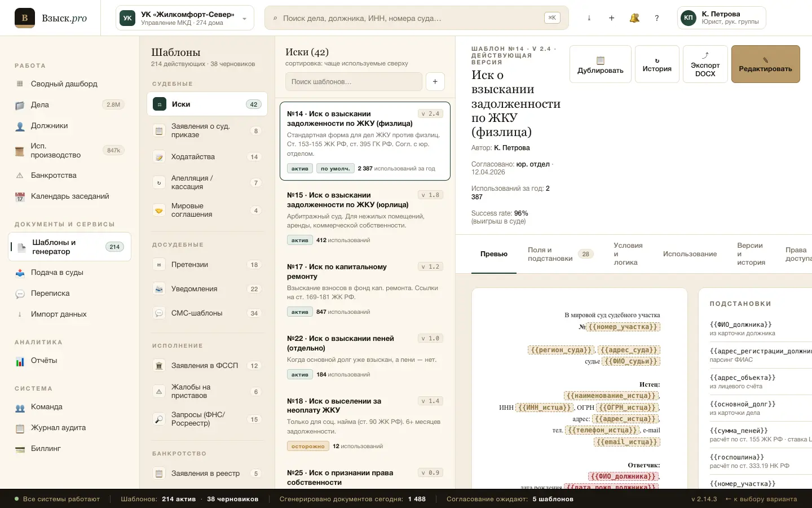This screenshot has height=508, width=812.
Task: Open the Использование tab
Action: [x=690, y=254]
